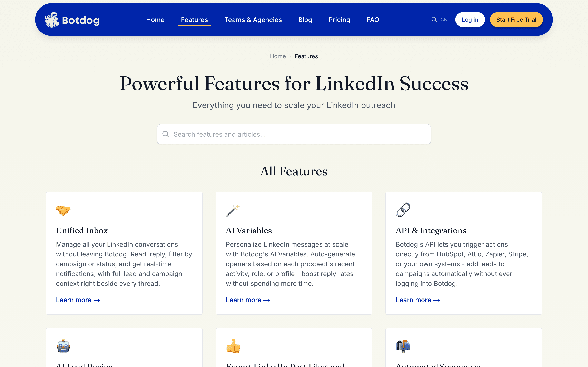Click Home in the breadcrumb trail
The image size is (588, 367).
pos(278,56)
